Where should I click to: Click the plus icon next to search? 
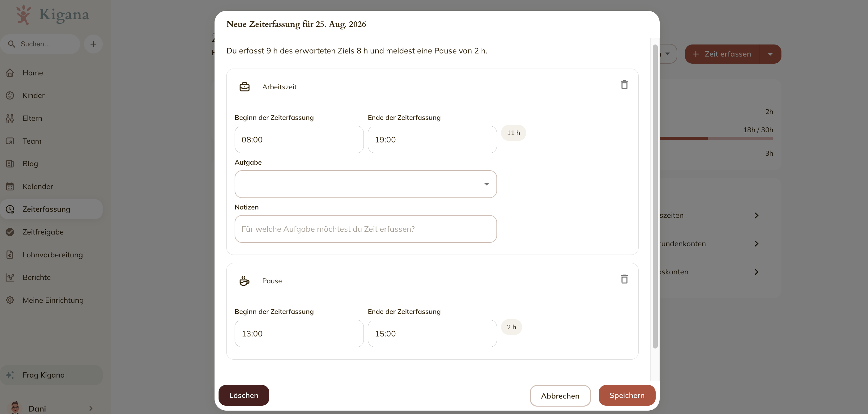pyautogui.click(x=93, y=44)
